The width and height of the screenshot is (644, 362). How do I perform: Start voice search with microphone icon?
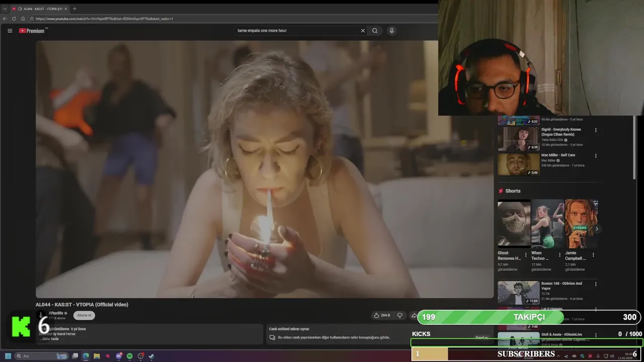pos(391,31)
